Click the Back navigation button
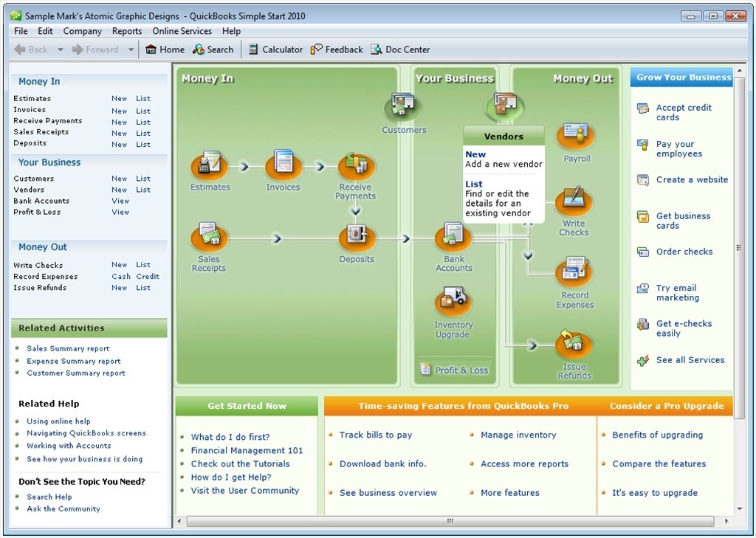This screenshot has width=756, height=538. pos(31,49)
